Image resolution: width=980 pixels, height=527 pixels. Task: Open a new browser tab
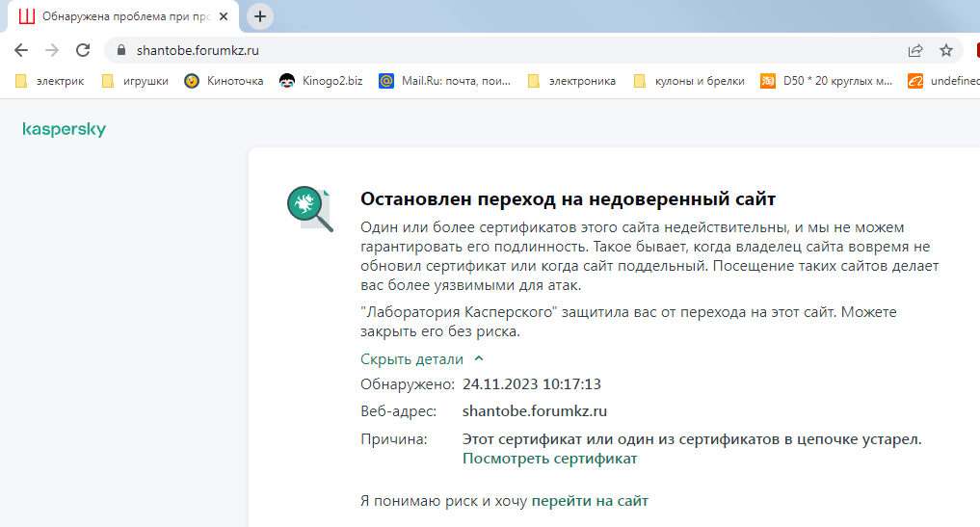tap(260, 16)
